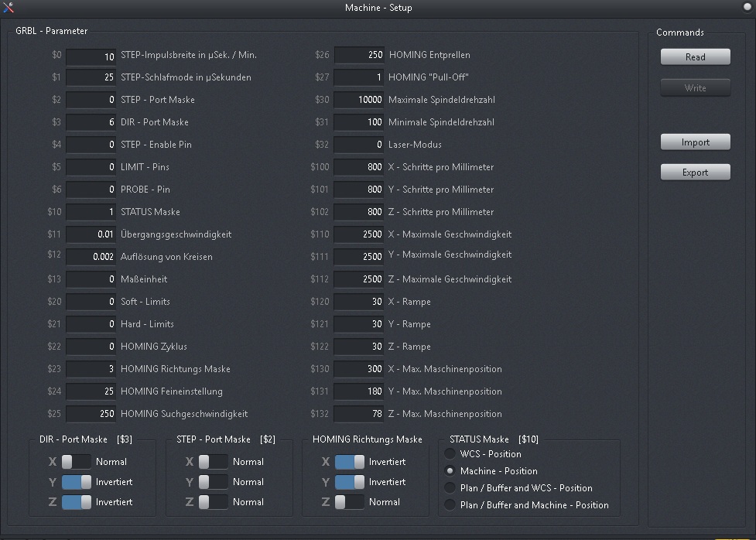The height and width of the screenshot is (540, 756).
Task: Click the Export button
Action: [695, 173]
